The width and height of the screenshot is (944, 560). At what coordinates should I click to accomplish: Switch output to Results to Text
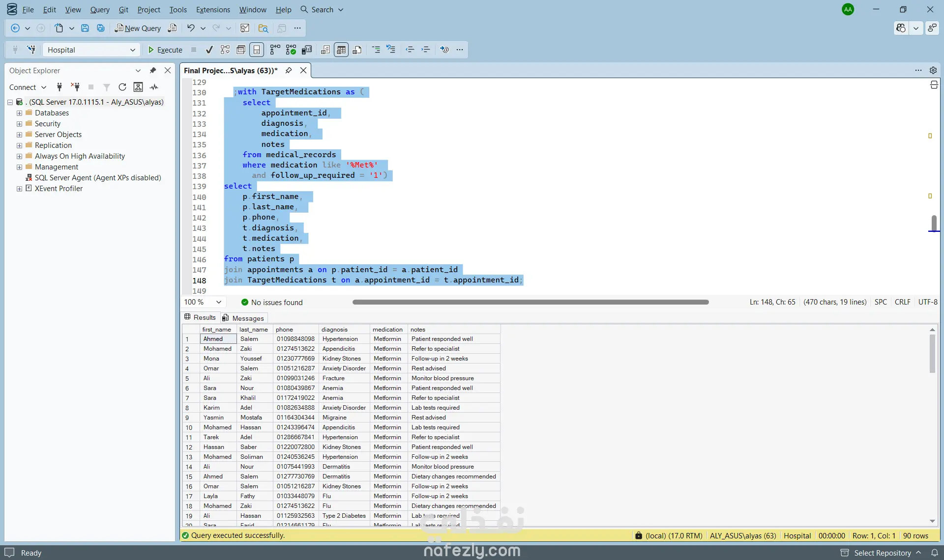[x=325, y=50]
